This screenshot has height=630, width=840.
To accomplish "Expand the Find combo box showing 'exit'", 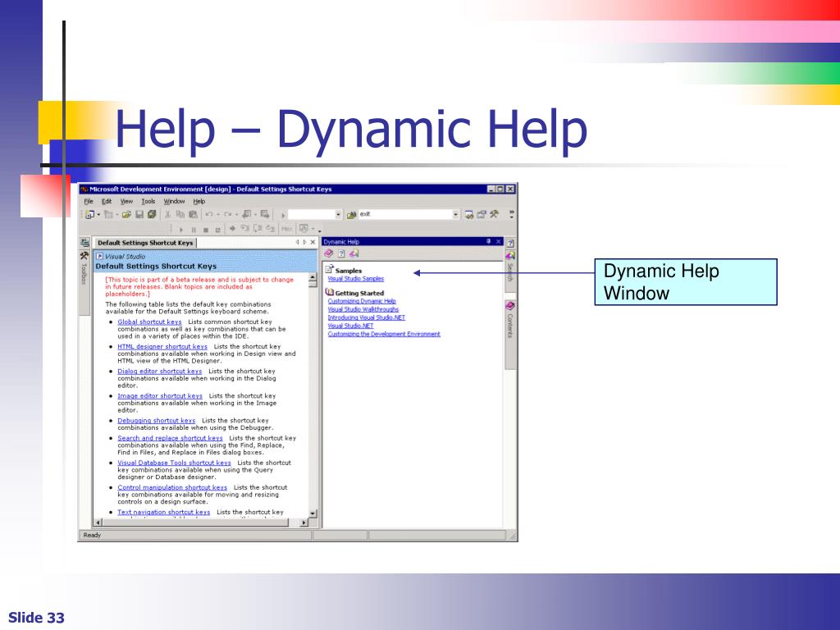I will 456,215.
